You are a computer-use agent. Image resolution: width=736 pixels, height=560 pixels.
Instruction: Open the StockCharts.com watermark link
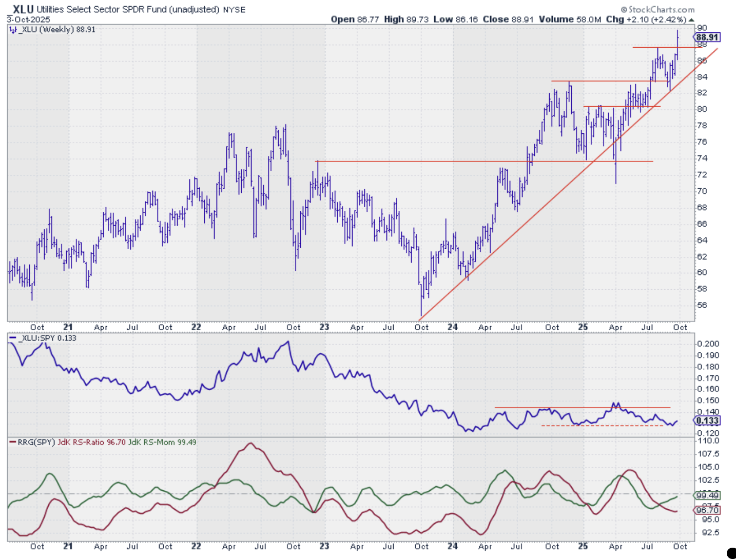click(x=661, y=10)
